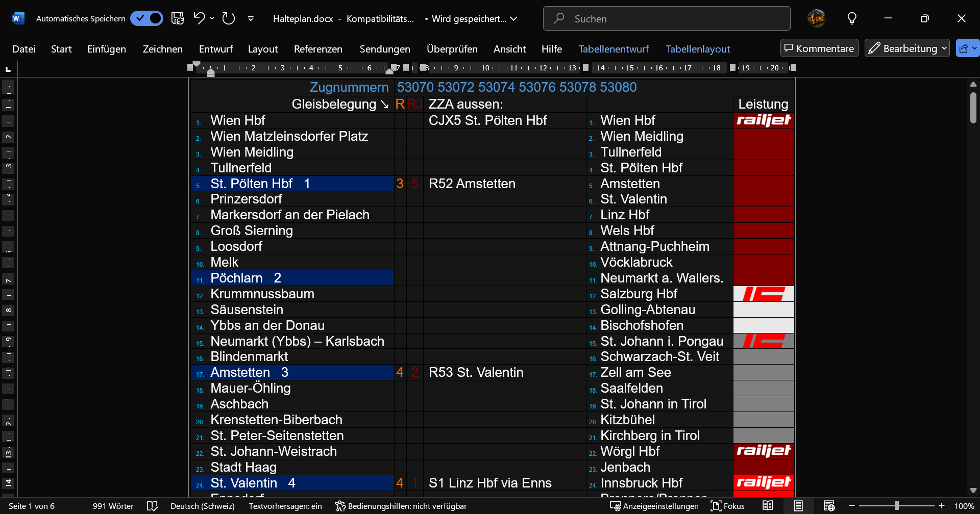Open word count via 991 Wörter

tap(113, 506)
